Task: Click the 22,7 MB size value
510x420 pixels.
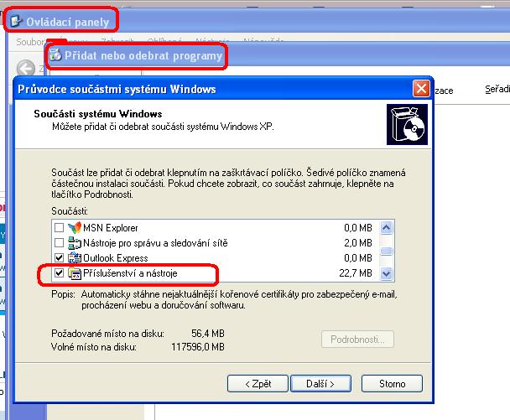Action: 356,273
